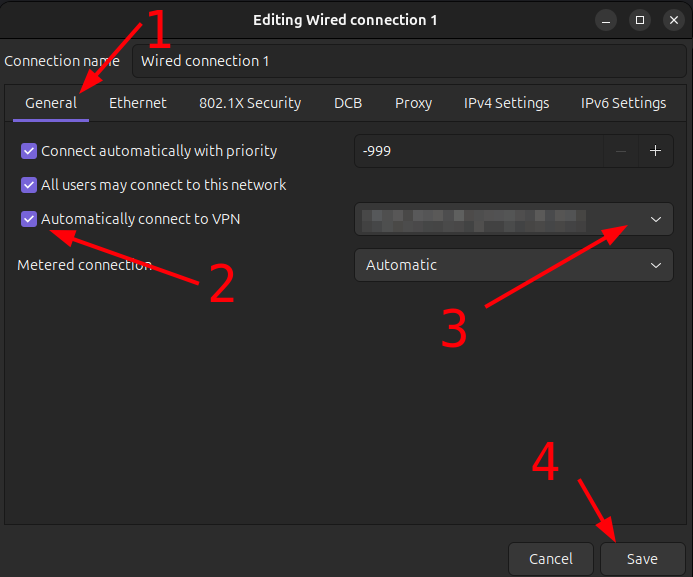The image size is (693, 577).
Task: Show the IPv6 Settings tab
Action: (623, 103)
